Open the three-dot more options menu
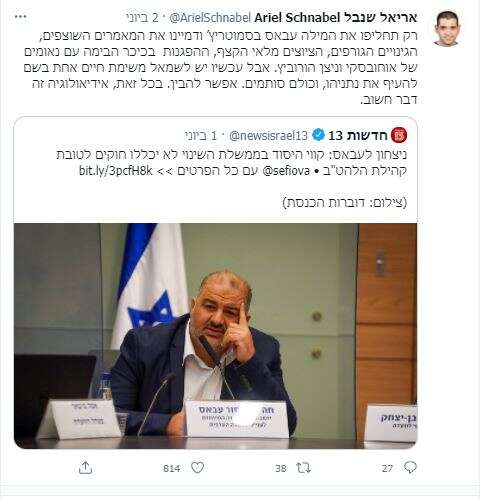 (20, 17)
